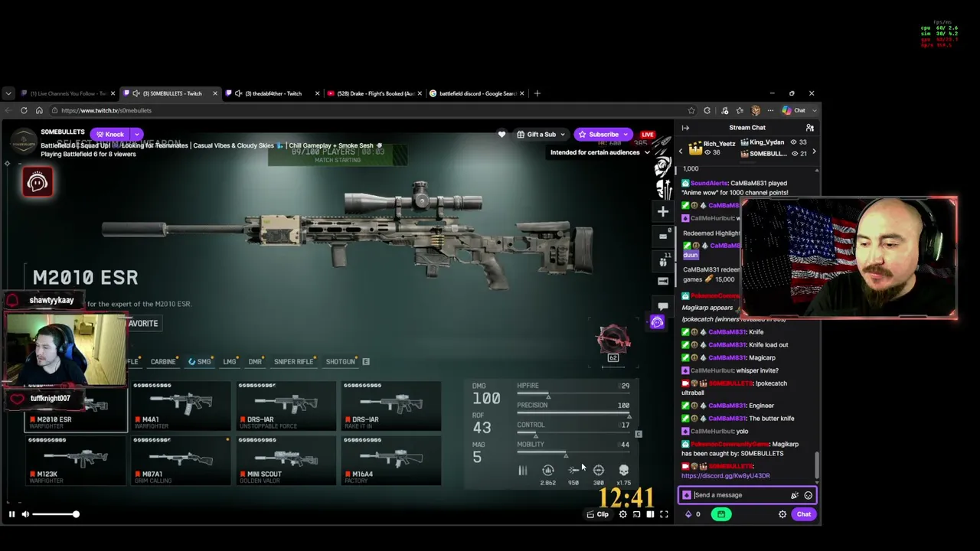The height and width of the screenshot is (551, 980).
Task: Bookmark this page with the star icon
Action: pyautogui.click(x=691, y=110)
